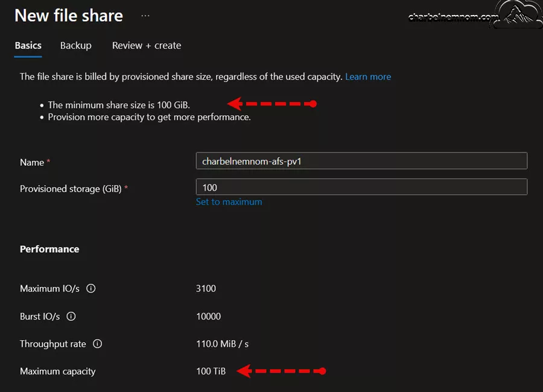Click the Burst IO/s label
This screenshot has height=392, width=543.
pos(40,317)
